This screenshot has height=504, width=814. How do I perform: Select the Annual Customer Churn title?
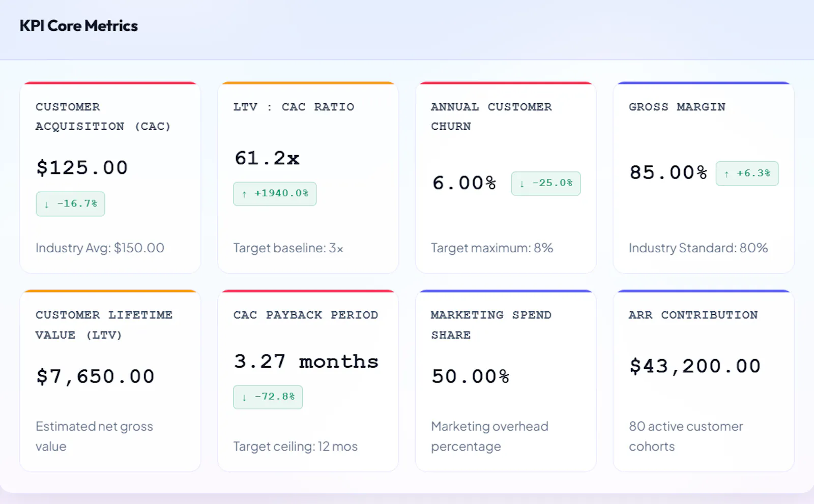491,116
